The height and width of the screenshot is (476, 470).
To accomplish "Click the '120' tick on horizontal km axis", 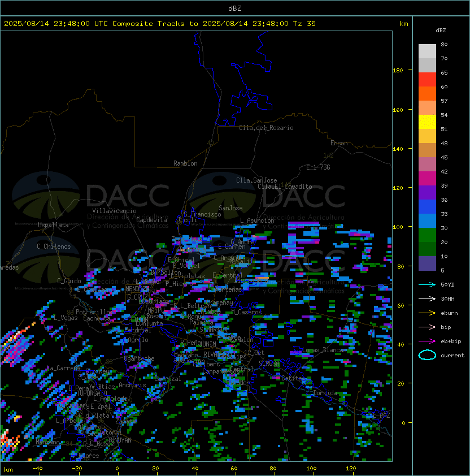I will click(x=351, y=469).
